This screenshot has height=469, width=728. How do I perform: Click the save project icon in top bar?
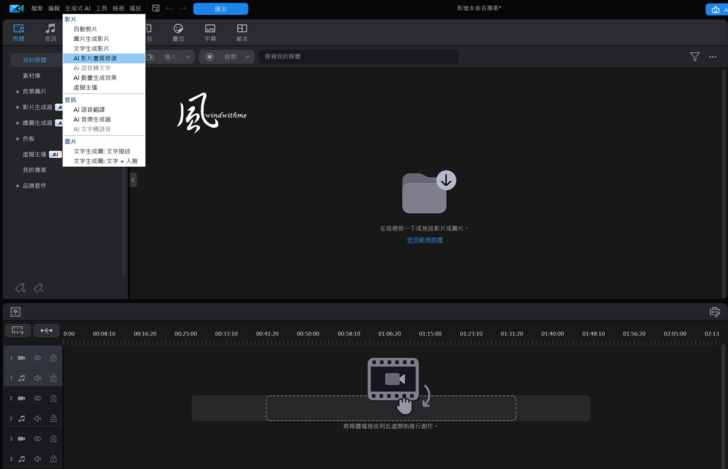(x=156, y=8)
